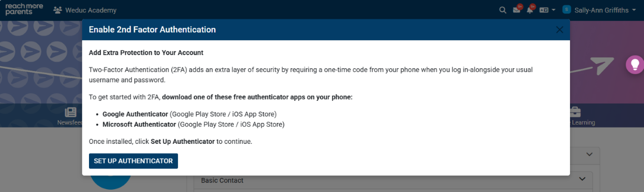
Task: Click the Learning briefcase icon
Action: coord(575,112)
